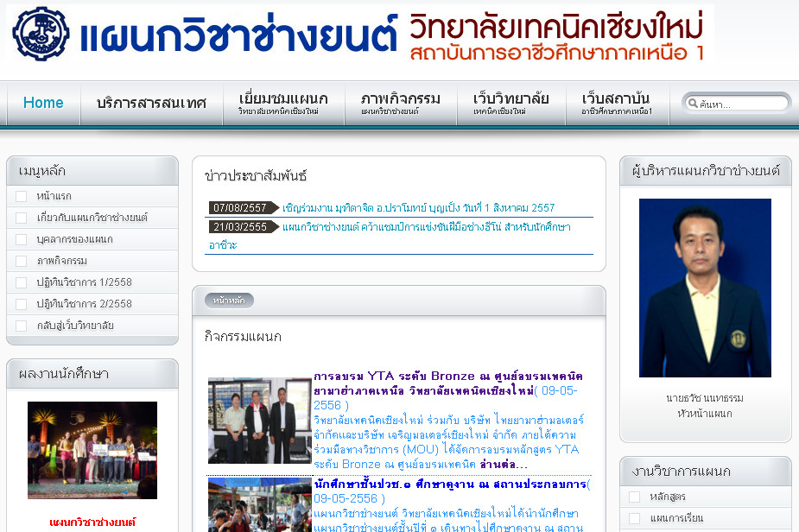This screenshot has height=532, width=799.
Task: Click the red แผนกวิชาช่างยนต์ caption text
Action: click(92, 522)
